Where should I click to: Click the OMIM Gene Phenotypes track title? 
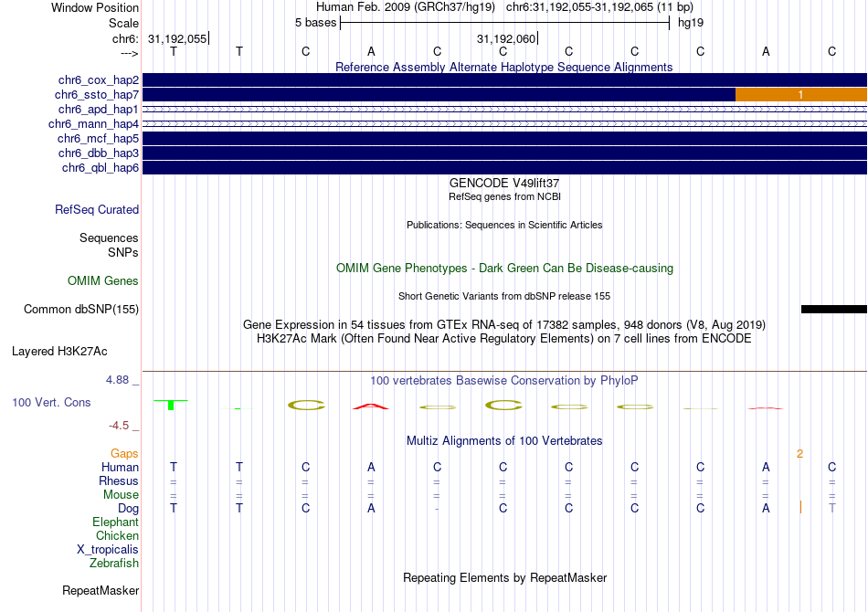coord(505,269)
